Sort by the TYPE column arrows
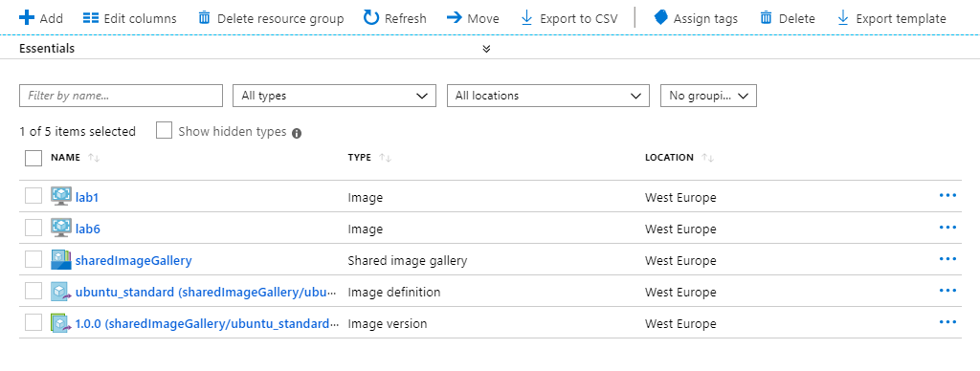 (x=385, y=158)
